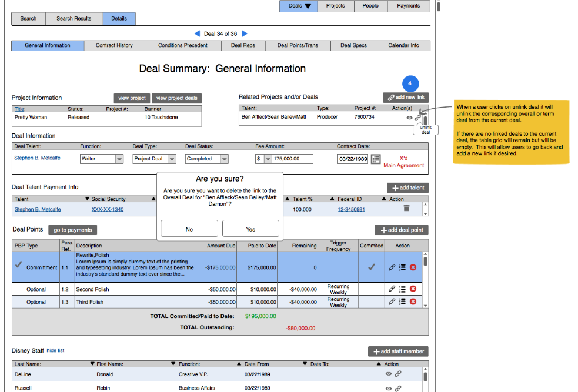The width and height of the screenshot is (578, 392).
Task: Open list details for Second Polish deal point
Action: pyautogui.click(x=403, y=289)
